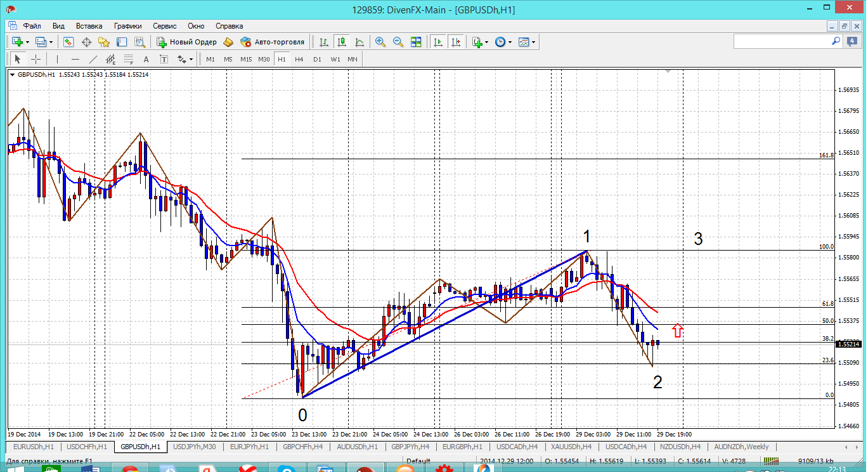Switch to the H4 timeframe
868x472 pixels.
click(299, 59)
